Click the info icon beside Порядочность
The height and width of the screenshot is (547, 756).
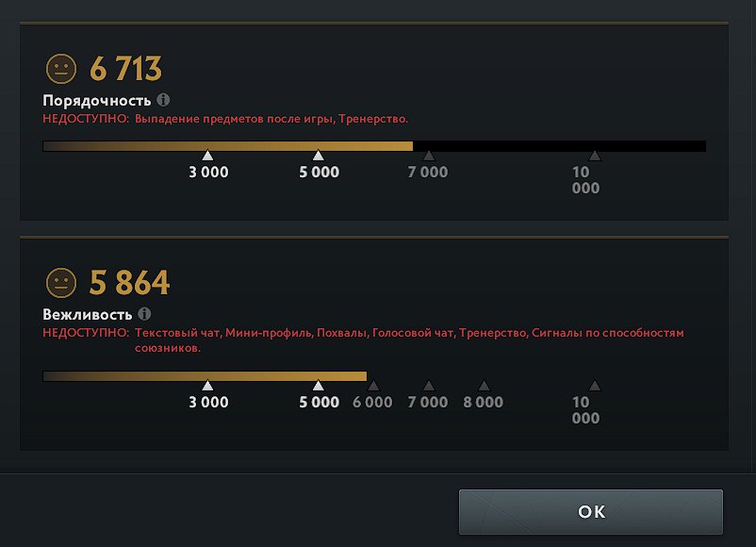click(163, 100)
